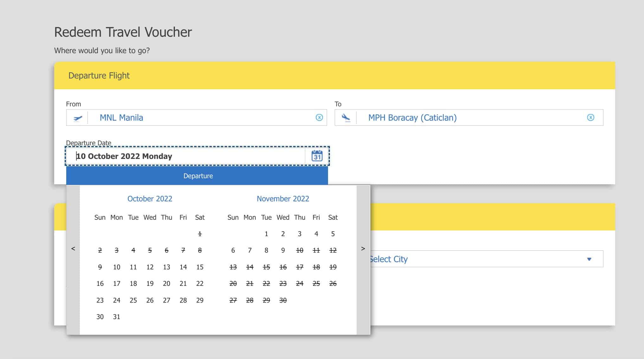
Task: Click the October 2022 month title
Action: (x=150, y=198)
